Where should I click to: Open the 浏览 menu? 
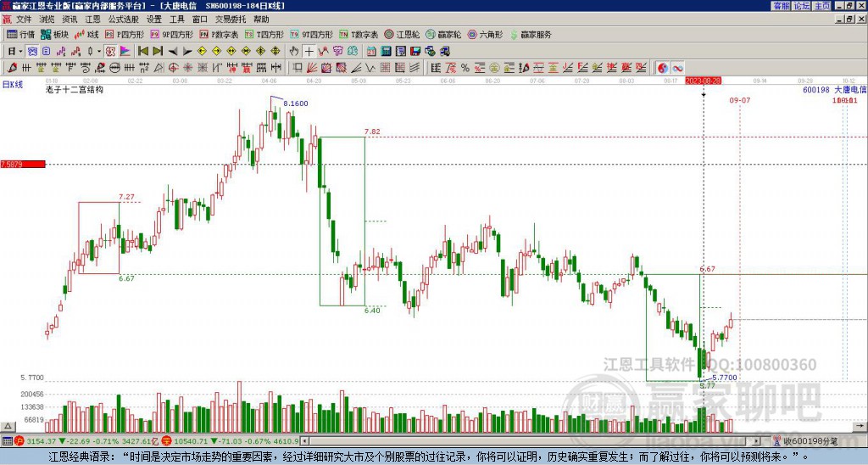pos(47,20)
